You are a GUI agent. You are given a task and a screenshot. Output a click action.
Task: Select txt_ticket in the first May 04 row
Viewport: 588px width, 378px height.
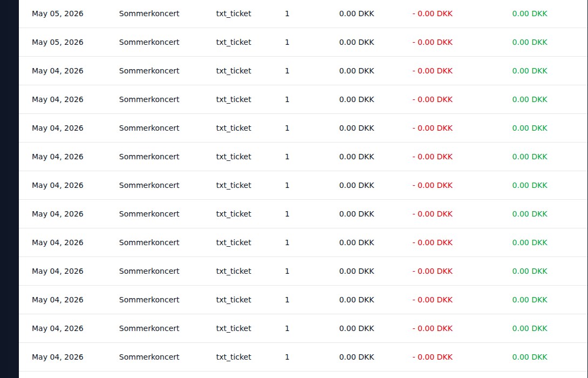tap(234, 71)
